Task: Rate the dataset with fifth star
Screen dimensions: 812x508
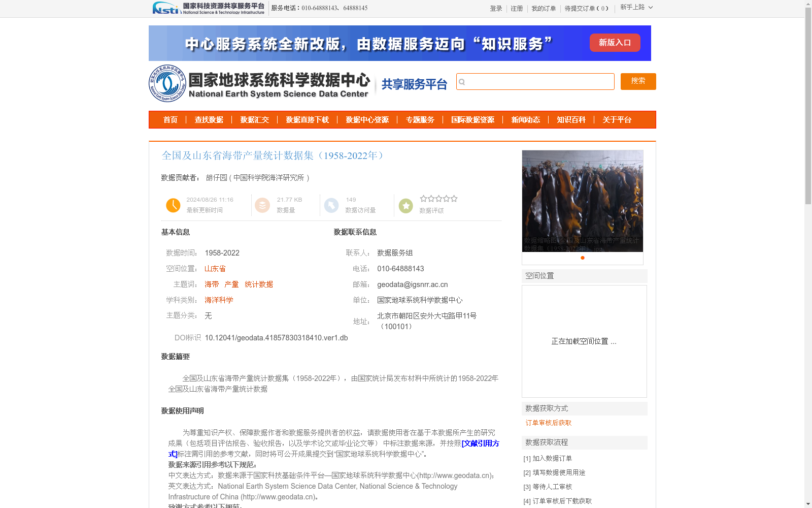Action: pyautogui.click(x=454, y=199)
